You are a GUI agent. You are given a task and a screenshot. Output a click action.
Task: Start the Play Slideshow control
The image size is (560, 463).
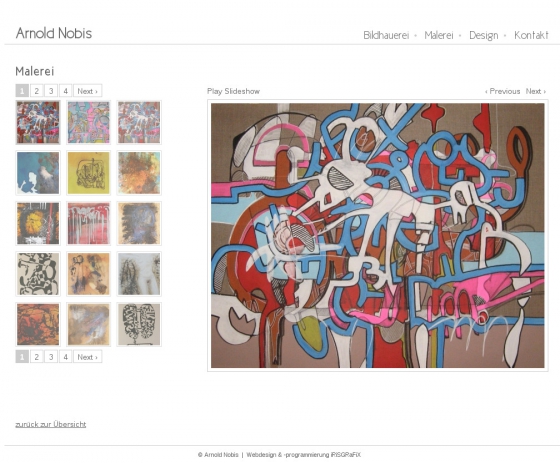pyautogui.click(x=234, y=91)
